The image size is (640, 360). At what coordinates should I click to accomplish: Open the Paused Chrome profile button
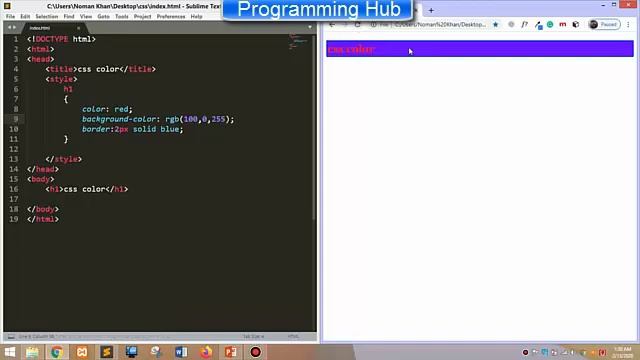click(604, 24)
